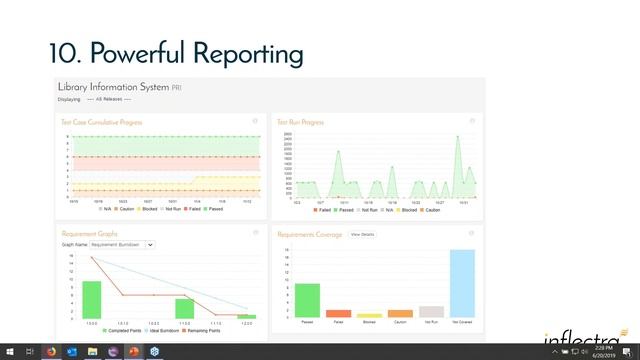Click the red Failed bar in Requirements Coverage

[338, 313]
